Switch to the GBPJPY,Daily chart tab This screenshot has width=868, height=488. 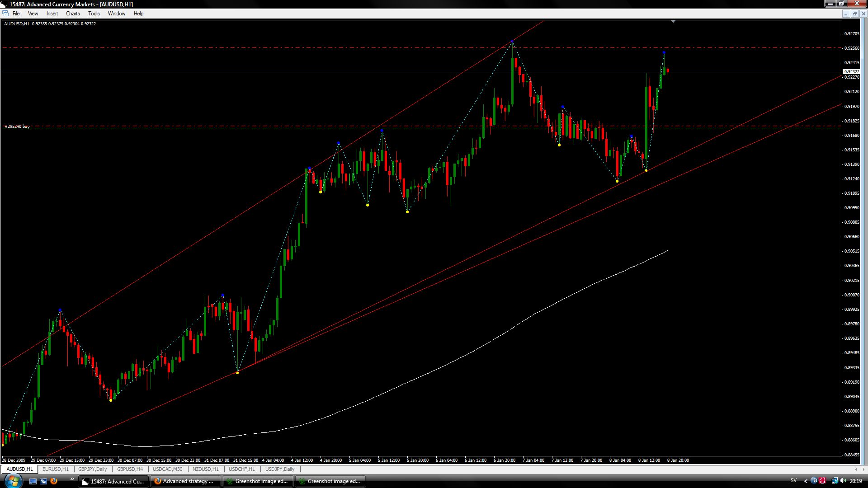click(92, 469)
